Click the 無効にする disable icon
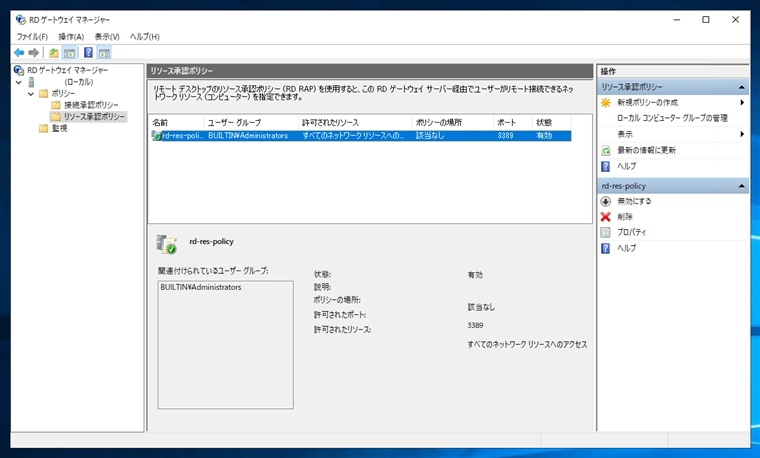760x458 pixels. coord(606,202)
